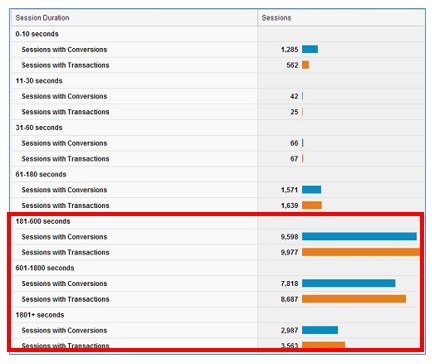Image resolution: width=432 pixels, height=364 pixels.
Task: Click the orange bar next to 562
Action: 305,65
